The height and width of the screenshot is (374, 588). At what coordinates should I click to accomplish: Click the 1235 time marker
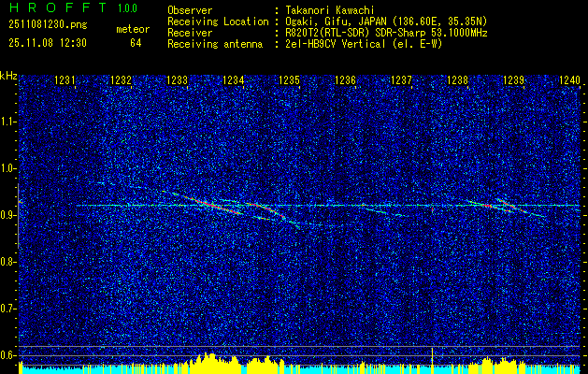[x=289, y=80]
